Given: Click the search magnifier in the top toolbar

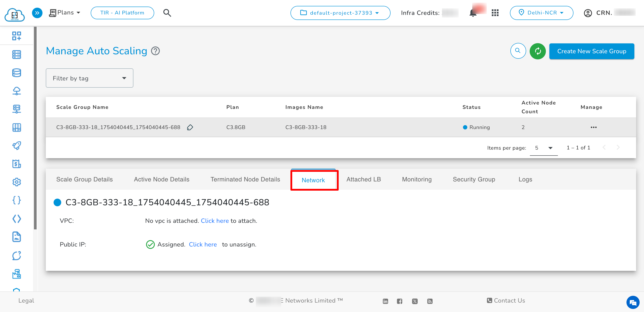Looking at the screenshot, I should pyautogui.click(x=167, y=13).
